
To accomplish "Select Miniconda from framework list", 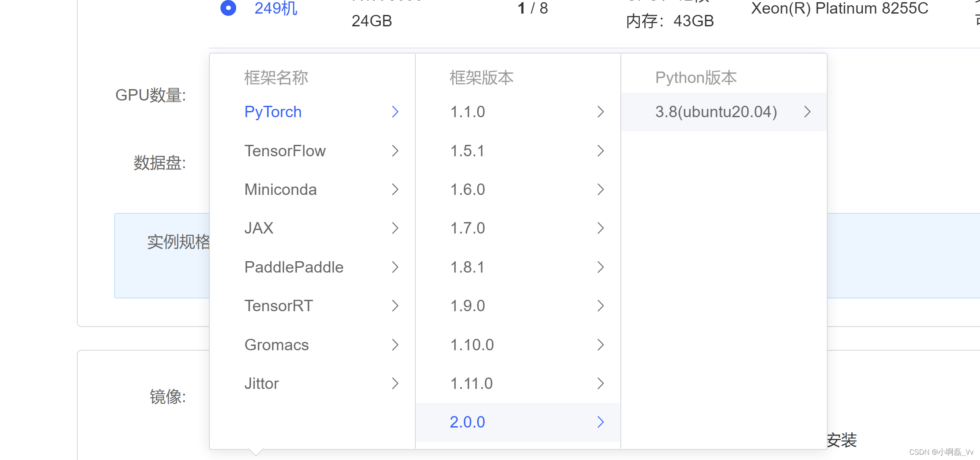I will [281, 190].
